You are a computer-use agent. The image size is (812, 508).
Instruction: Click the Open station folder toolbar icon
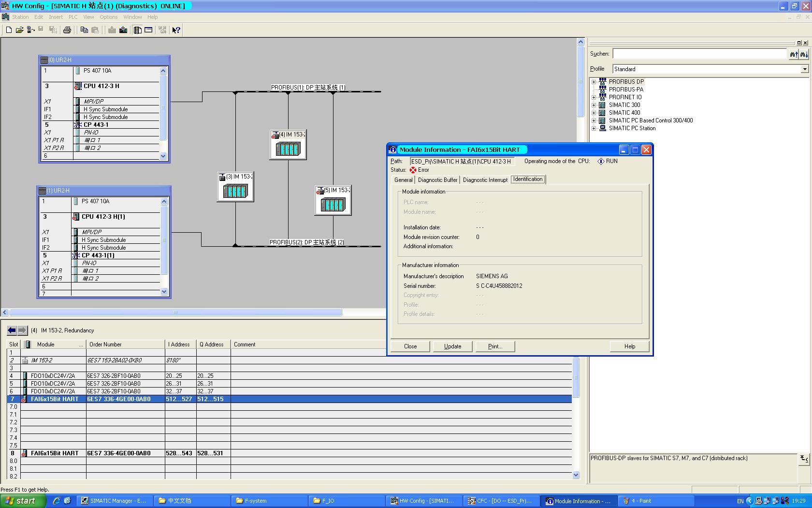[x=19, y=30]
